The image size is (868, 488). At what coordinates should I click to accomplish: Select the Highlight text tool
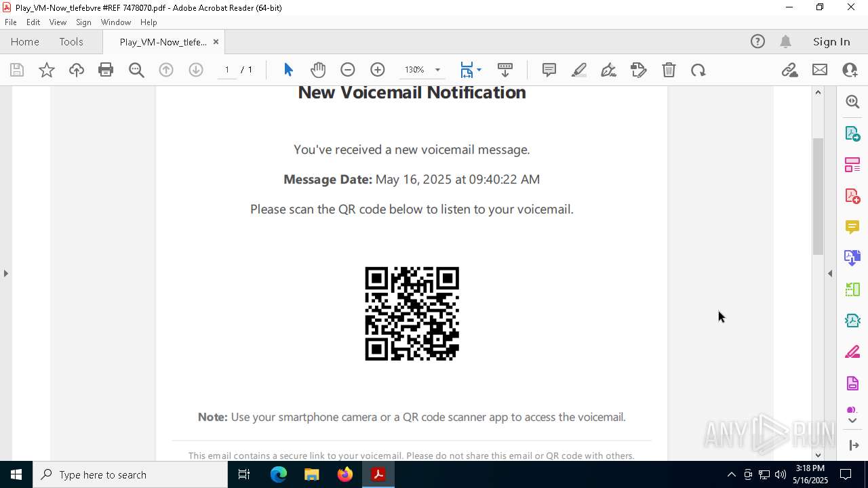[579, 70]
